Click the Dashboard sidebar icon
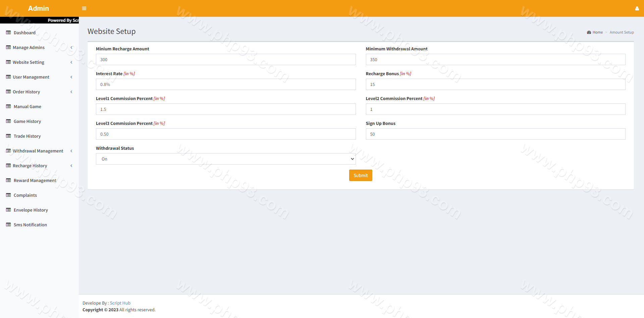The height and width of the screenshot is (318, 644). pos(8,33)
